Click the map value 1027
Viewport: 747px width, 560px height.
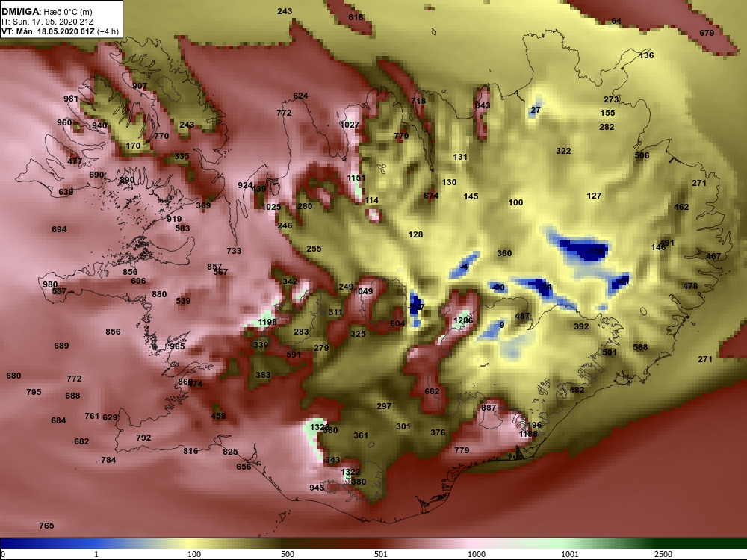[350, 125]
